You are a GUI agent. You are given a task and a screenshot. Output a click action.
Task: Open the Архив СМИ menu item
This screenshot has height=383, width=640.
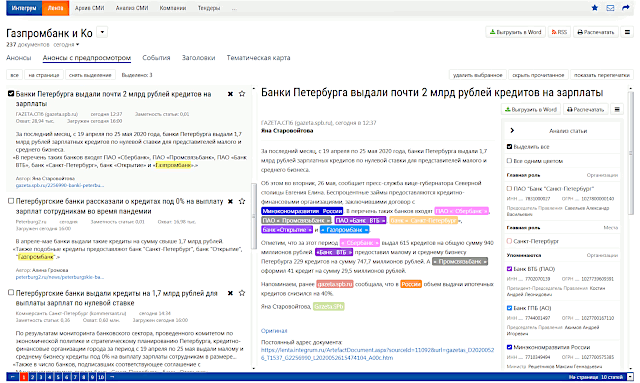pyautogui.click(x=89, y=8)
